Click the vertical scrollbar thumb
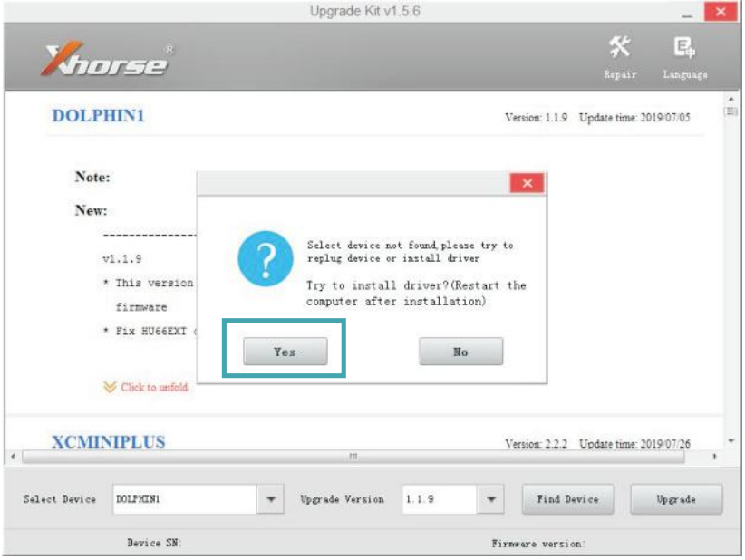Viewport: 745px width, 560px height. click(x=731, y=111)
